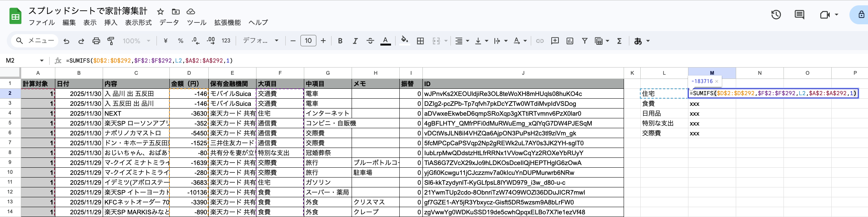Expand the horizontal align dropdown

coord(462,41)
